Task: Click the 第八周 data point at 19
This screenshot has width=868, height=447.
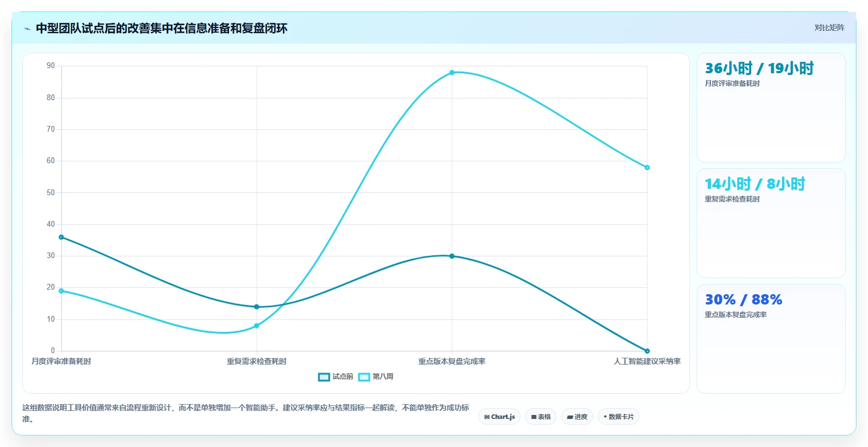Action: point(61,291)
